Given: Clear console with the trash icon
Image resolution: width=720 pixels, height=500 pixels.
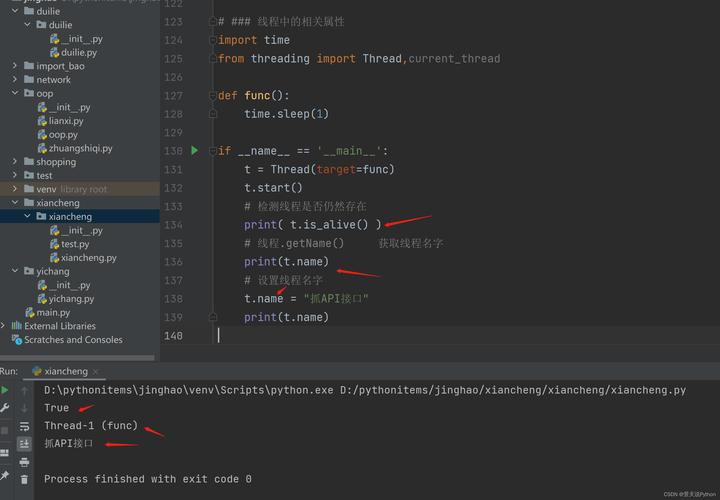Looking at the screenshot, I should (24, 479).
